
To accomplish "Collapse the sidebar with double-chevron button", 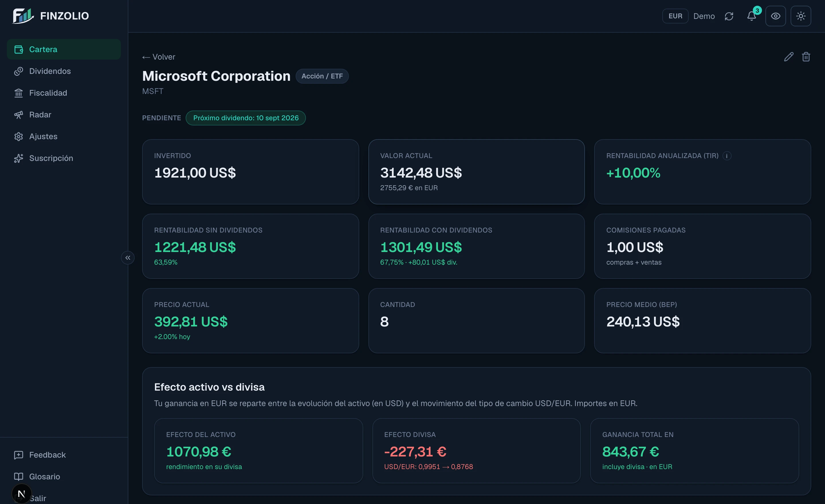I will (x=127, y=258).
